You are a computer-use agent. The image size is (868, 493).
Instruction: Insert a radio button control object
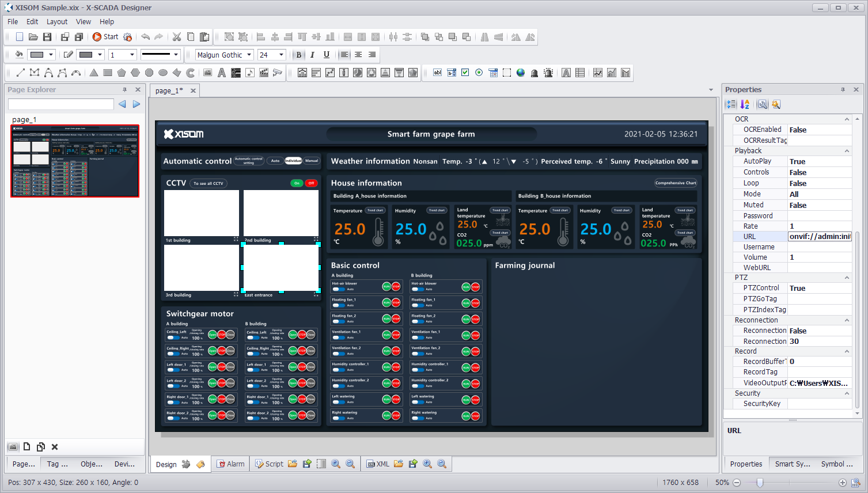pos(479,73)
